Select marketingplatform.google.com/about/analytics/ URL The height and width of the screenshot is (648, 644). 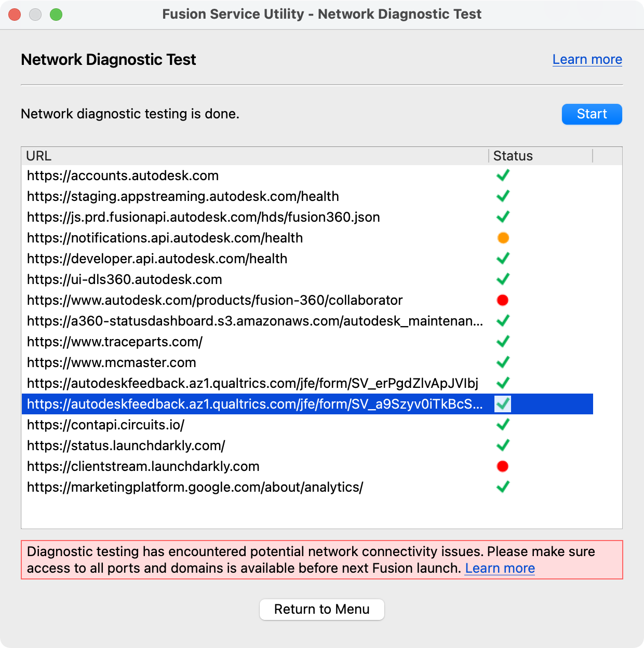point(195,488)
